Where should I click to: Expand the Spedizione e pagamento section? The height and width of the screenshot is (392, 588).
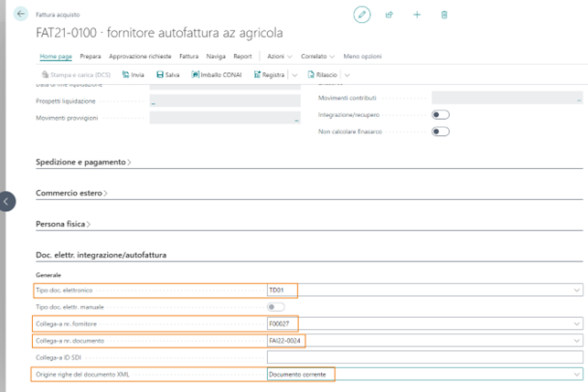pos(84,162)
